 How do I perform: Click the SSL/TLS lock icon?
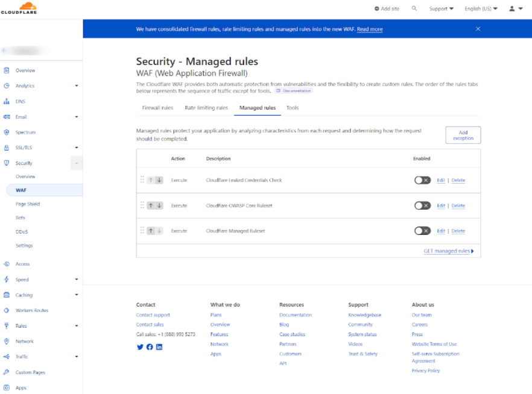click(7, 148)
